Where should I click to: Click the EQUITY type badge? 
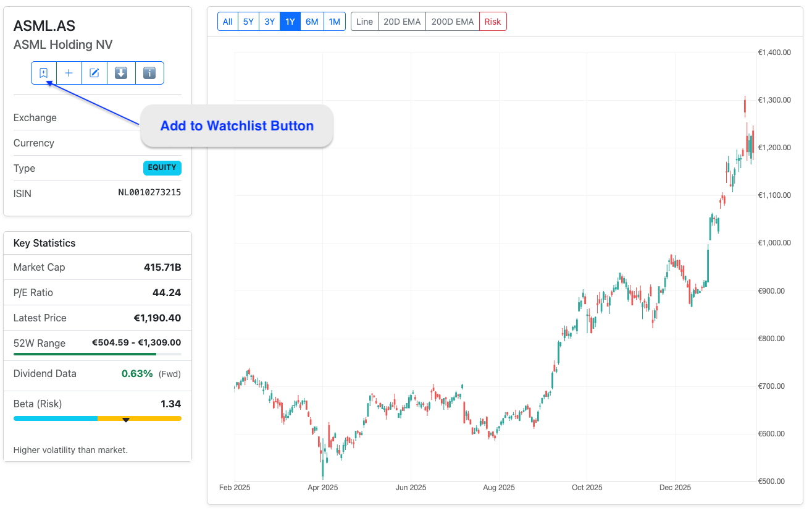click(162, 167)
